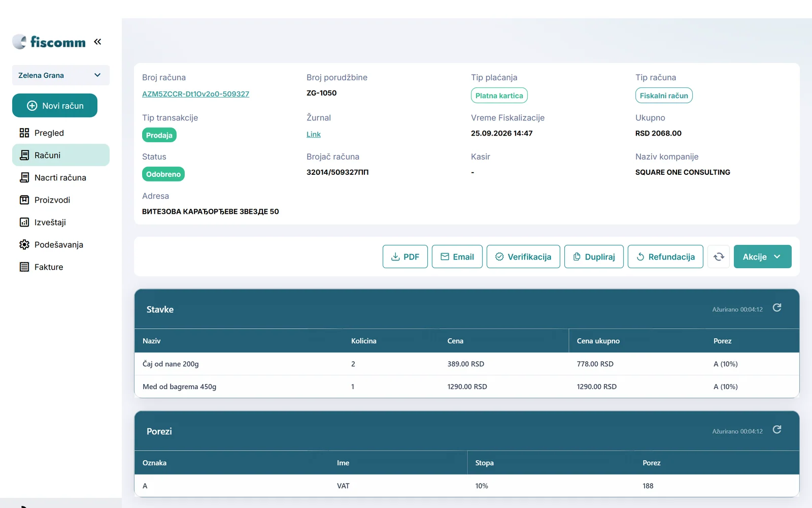The width and height of the screenshot is (812, 508).
Task: Open the Zelena Grana company dropdown
Action: (61, 75)
